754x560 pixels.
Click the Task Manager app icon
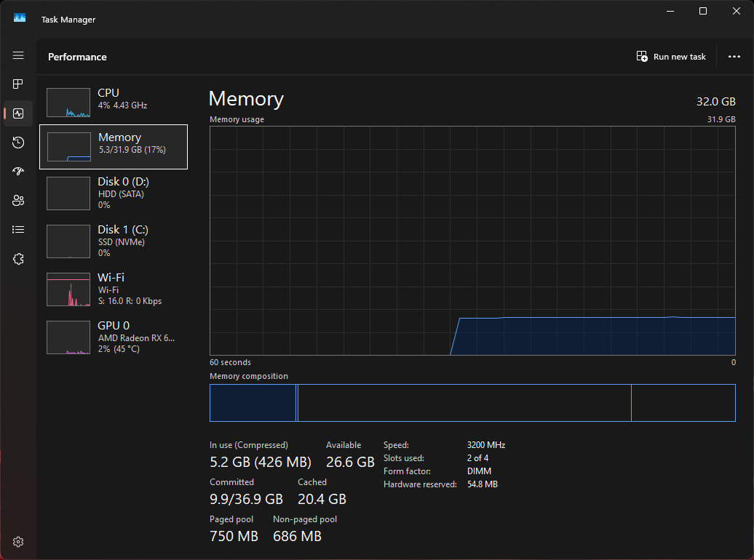tap(19, 18)
